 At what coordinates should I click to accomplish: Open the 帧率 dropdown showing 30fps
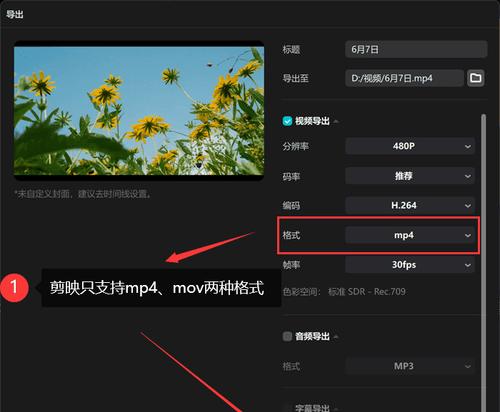click(x=410, y=265)
